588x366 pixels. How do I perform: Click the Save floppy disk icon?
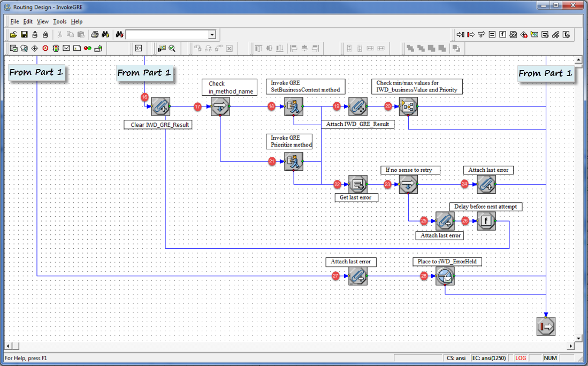(24, 35)
